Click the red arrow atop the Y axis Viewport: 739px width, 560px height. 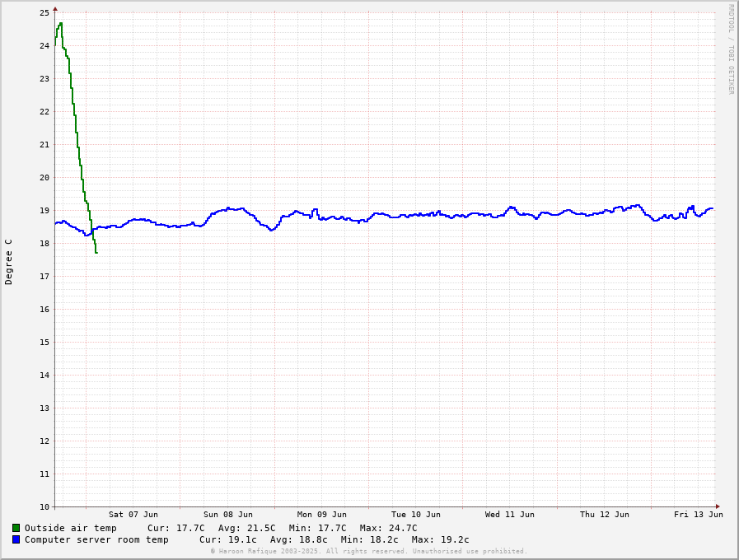(x=55, y=9)
